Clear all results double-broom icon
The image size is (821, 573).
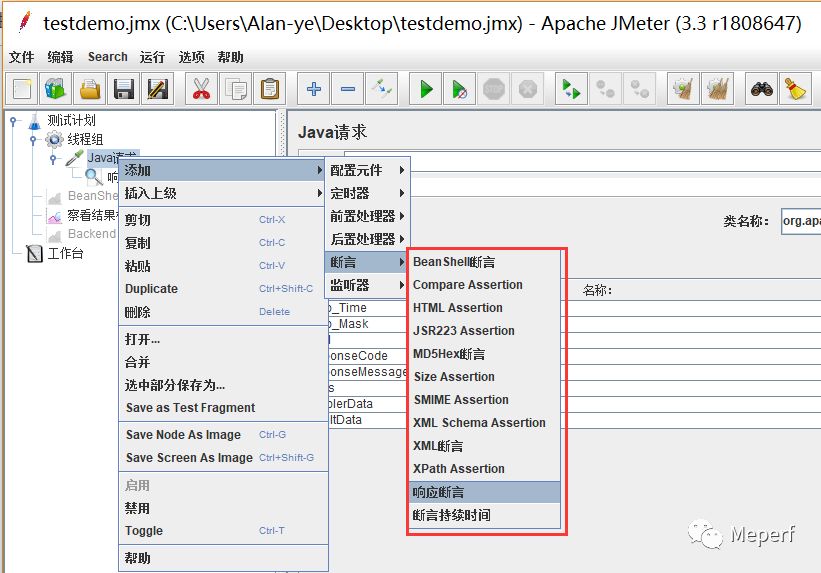717,89
